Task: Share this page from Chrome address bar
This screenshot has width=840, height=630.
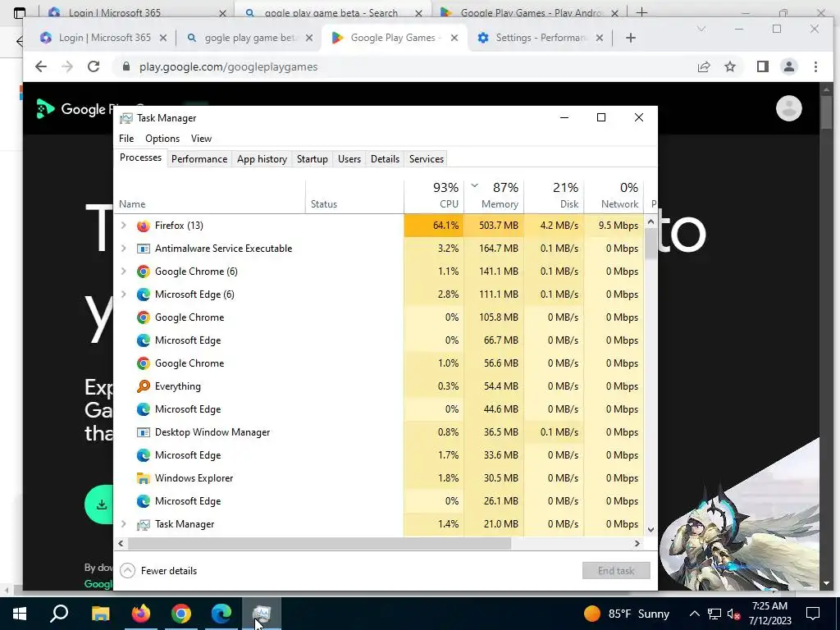Action: pos(703,66)
